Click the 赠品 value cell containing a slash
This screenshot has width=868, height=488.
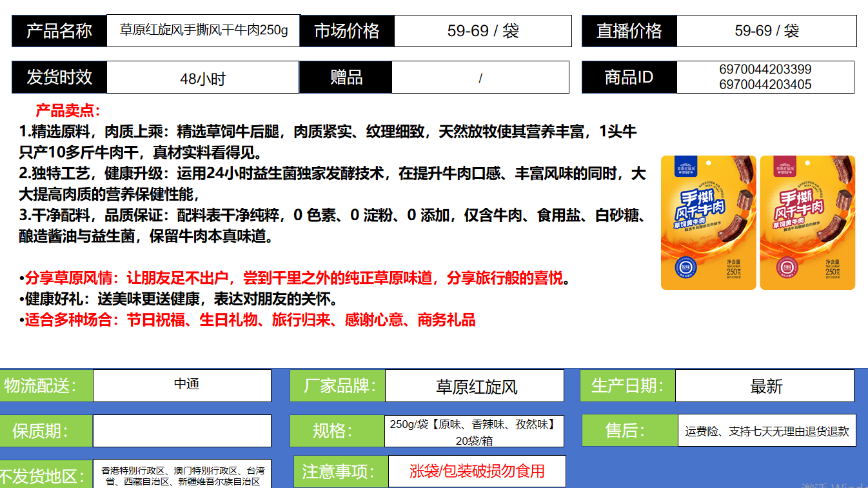coord(480,78)
